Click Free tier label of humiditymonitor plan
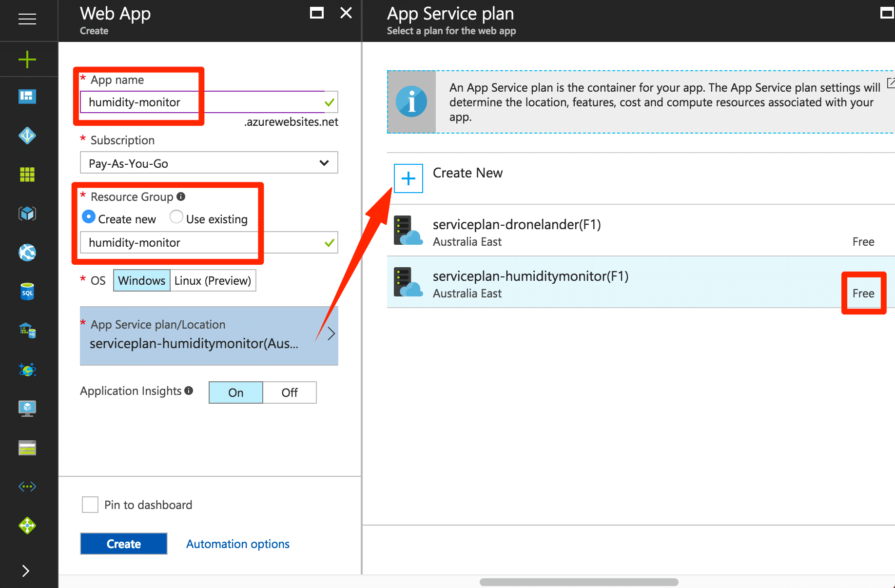This screenshot has height=588, width=895. tap(863, 294)
